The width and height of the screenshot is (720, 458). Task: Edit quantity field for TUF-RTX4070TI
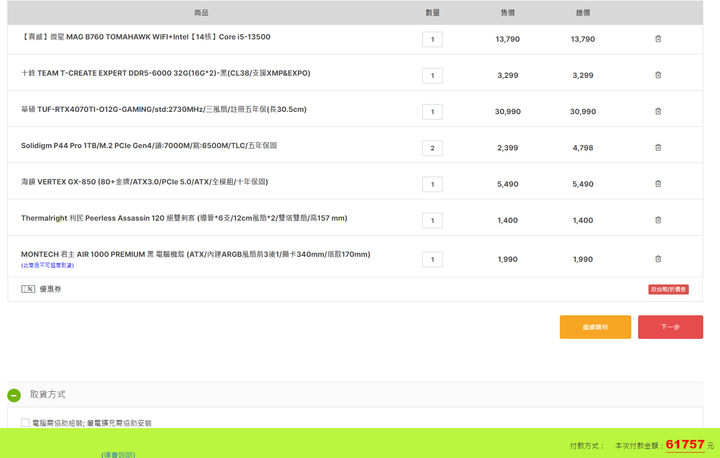coord(432,112)
